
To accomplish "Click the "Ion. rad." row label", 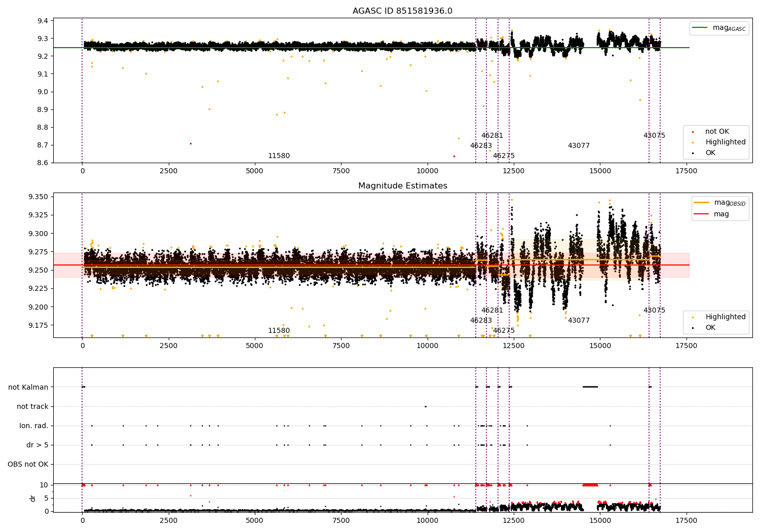I will pyautogui.click(x=34, y=426).
